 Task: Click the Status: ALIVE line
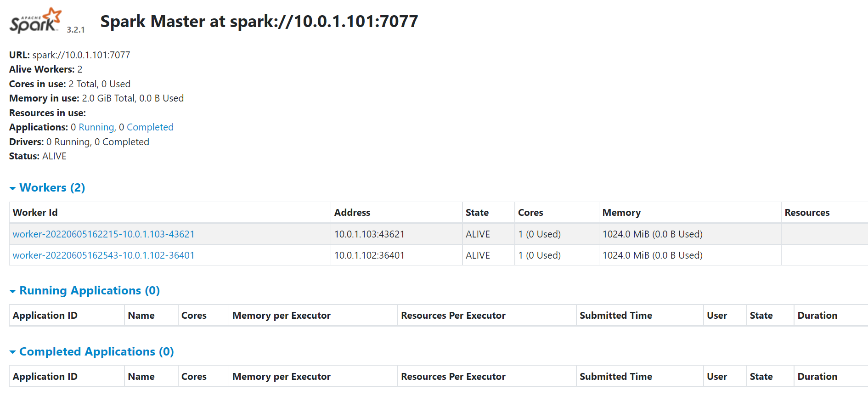(38, 156)
